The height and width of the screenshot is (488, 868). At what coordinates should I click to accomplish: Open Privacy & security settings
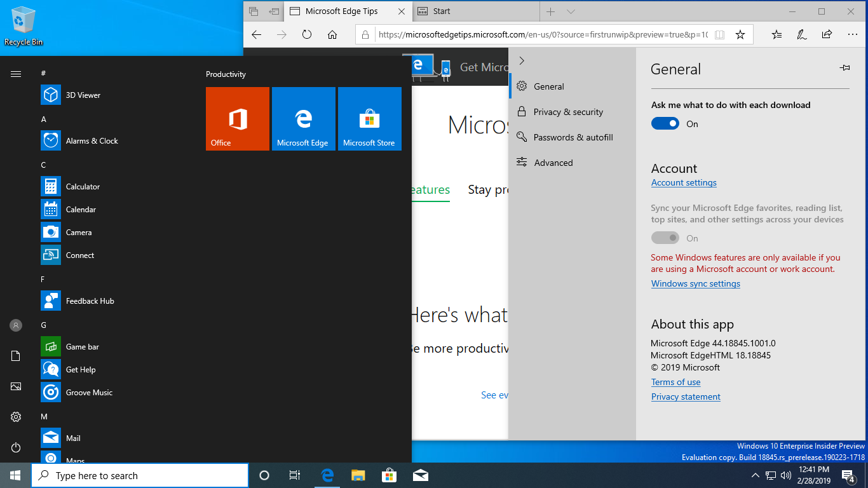pyautogui.click(x=572, y=112)
